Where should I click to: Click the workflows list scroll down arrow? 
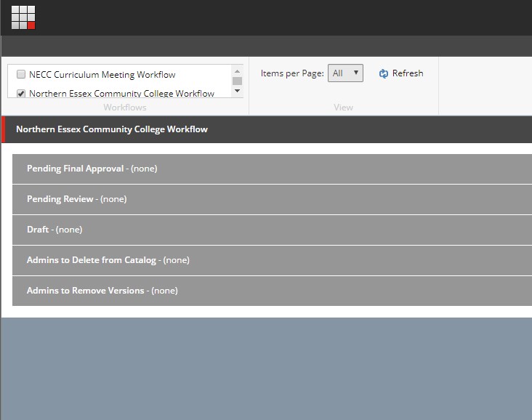click(237, 92)
